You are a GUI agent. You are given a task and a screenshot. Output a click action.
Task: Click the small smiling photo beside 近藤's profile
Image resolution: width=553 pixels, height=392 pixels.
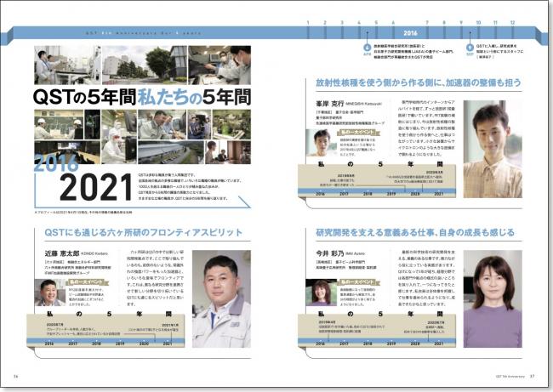click(49, 293)
